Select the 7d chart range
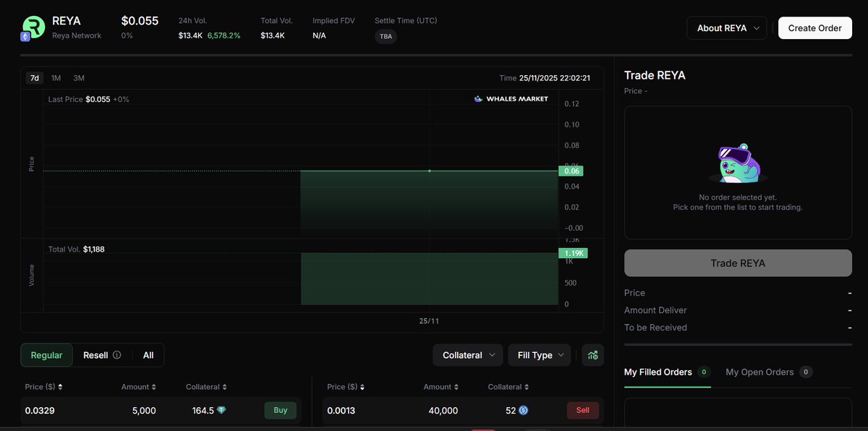The image size is (868, 431). point(34,78)
